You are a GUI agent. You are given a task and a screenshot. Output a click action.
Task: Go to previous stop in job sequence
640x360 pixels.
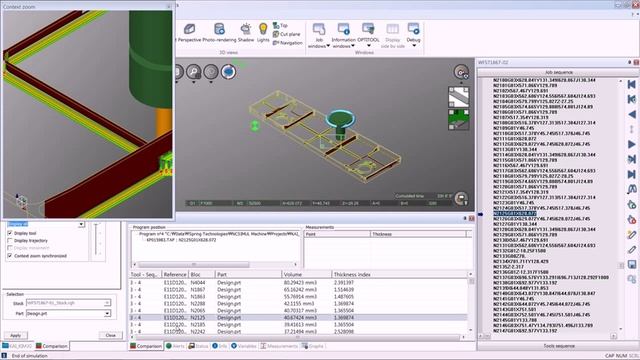tap(631, 99)
